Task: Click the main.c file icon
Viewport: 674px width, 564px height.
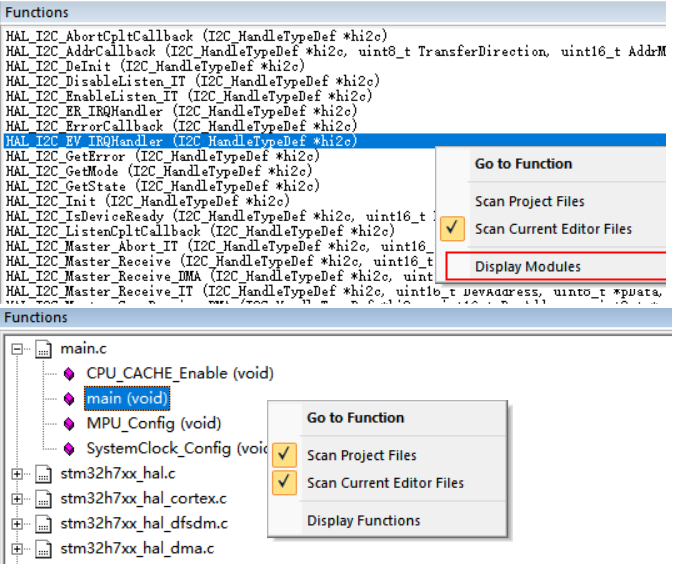Action: click(42, 349)
